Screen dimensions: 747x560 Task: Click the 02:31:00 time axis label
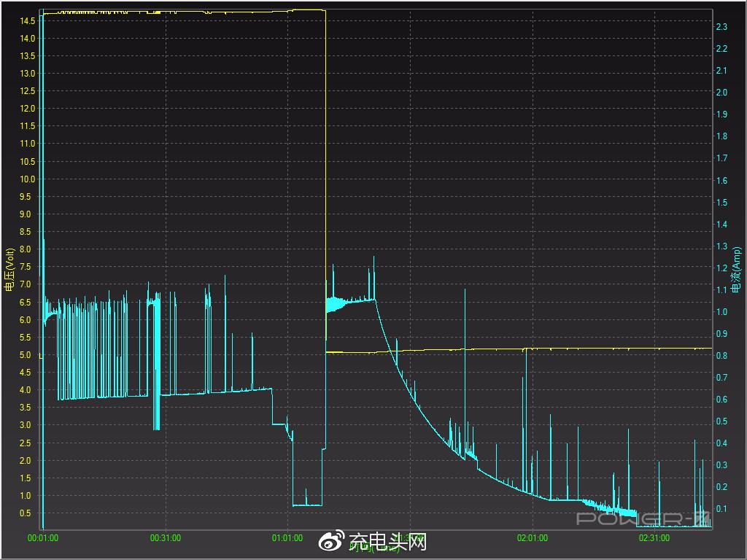[x=654, y=538]
